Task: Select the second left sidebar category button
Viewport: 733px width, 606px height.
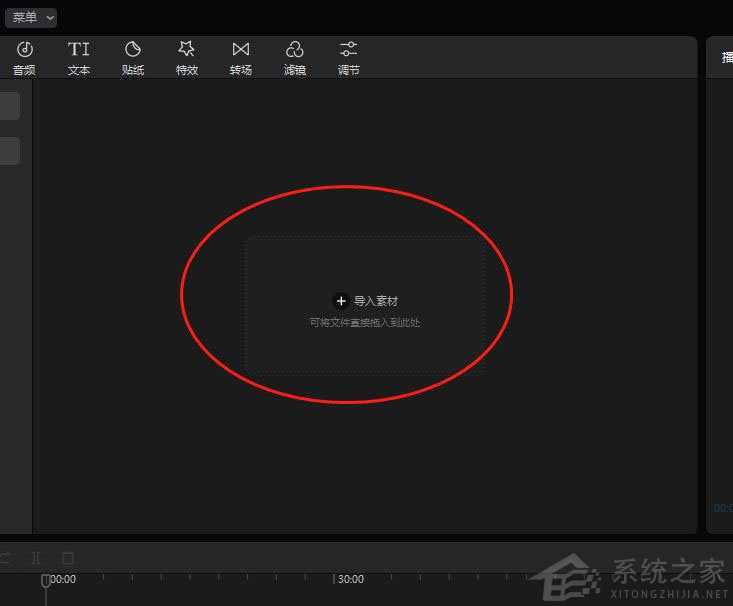Action: (x=9, y=151)
